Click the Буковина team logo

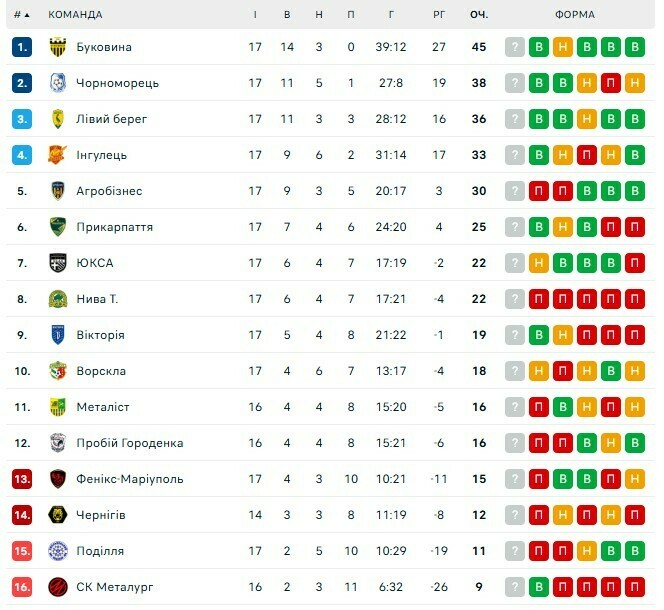(x=57, y=47)
